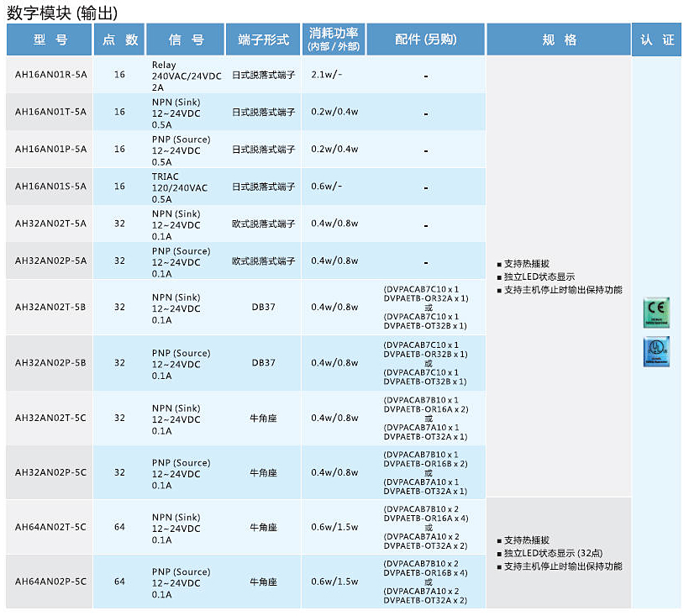Click the CE certification mark icon
689x616 pixels.
click(656, 313)
